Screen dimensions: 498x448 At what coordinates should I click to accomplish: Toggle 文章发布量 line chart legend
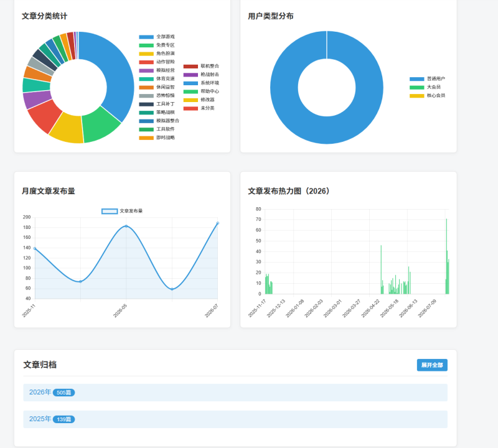[122, 211]
